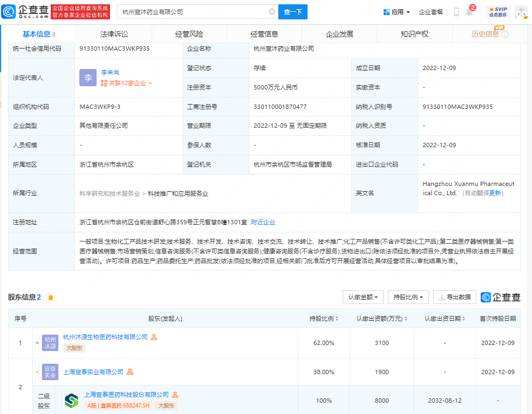Viewport: 532px width, 414px height.
Task: Click the history info help icon
Action: (x=505, y=34)
